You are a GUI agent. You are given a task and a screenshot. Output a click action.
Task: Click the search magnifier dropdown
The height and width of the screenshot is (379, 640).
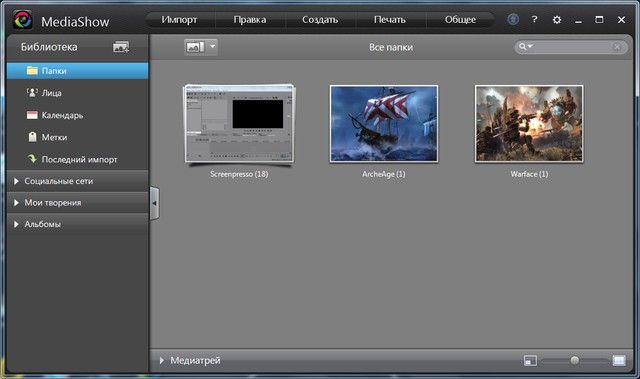click(525, 47)
